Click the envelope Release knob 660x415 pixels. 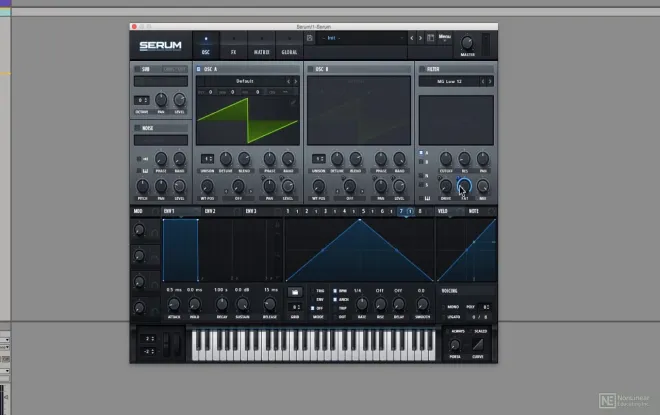tap(269, 304)
